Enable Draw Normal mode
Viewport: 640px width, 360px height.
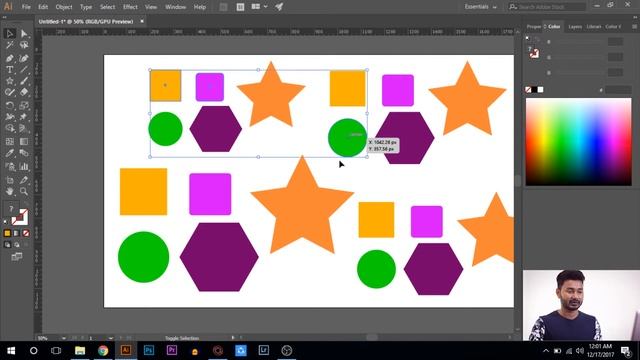click(7, 245)
